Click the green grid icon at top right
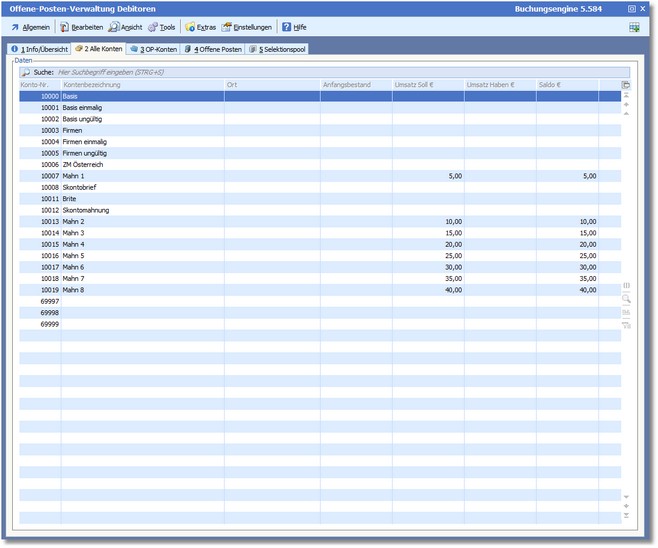Image resolution: width=658 pixels, height=548 pixels. tap(635, 27)
